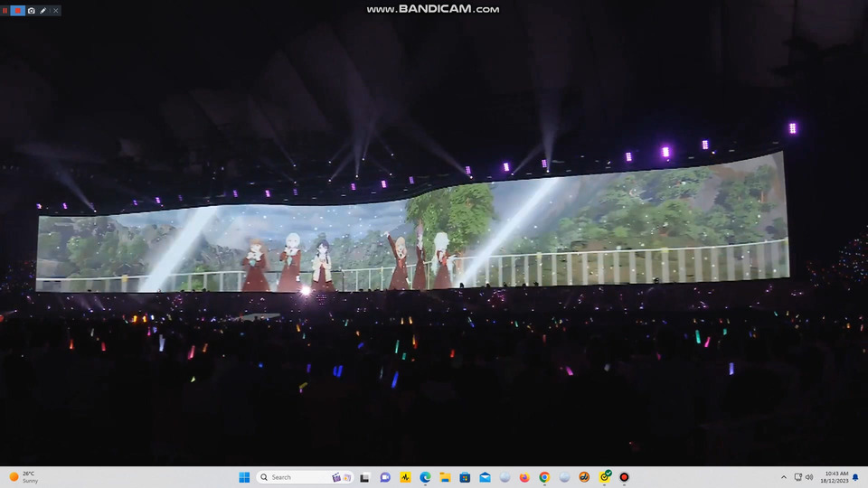868x488 pixels.
Task: Launch Microsoft Edge from the taskbar
Action: [x=425, y=477]
